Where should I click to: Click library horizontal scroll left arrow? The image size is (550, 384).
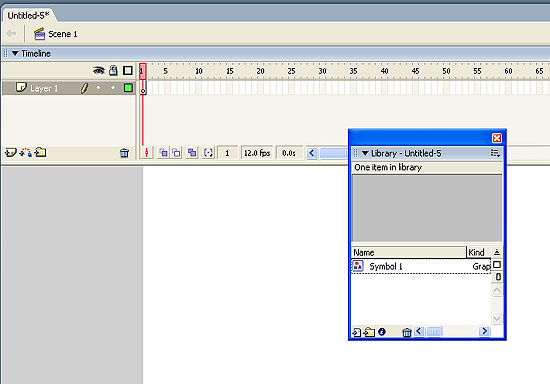point(419,331)
